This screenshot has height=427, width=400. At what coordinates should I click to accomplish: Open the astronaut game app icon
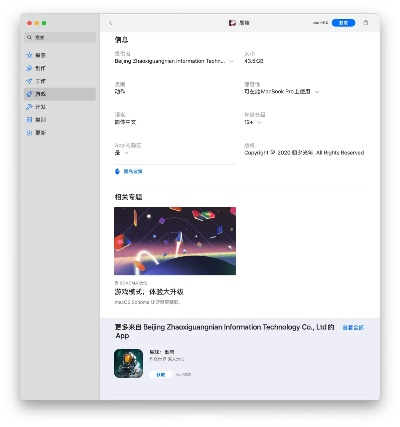coord(128,363)
